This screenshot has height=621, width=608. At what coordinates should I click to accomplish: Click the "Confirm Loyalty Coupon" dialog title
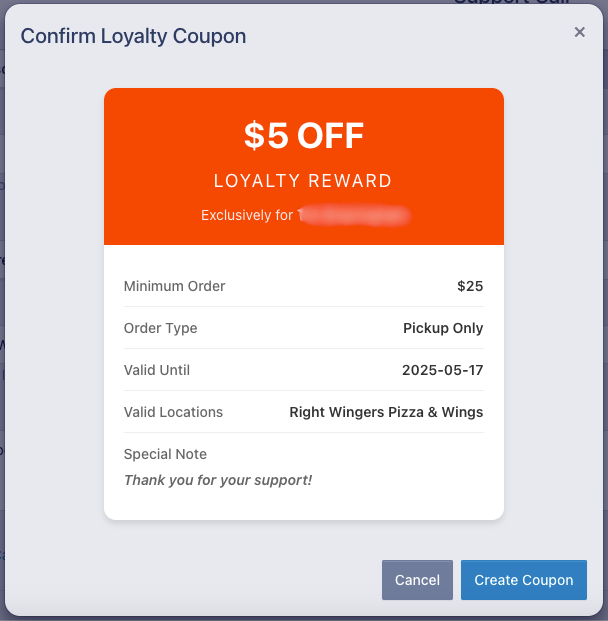tap(133, 37)
